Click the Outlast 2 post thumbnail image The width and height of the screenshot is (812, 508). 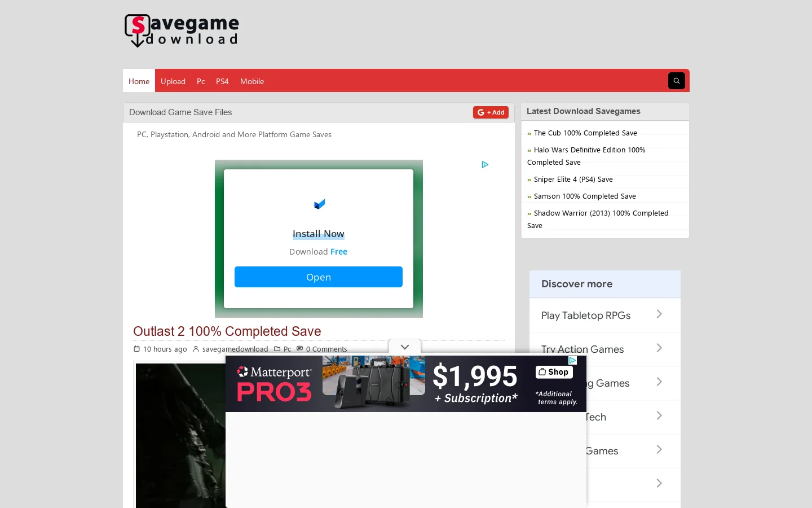[x=180, y=436]
